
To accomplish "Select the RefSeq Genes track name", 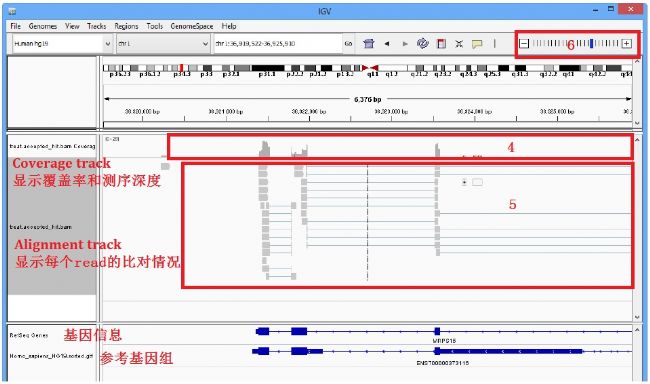I will pyautogui.click(x=29, y=335).
